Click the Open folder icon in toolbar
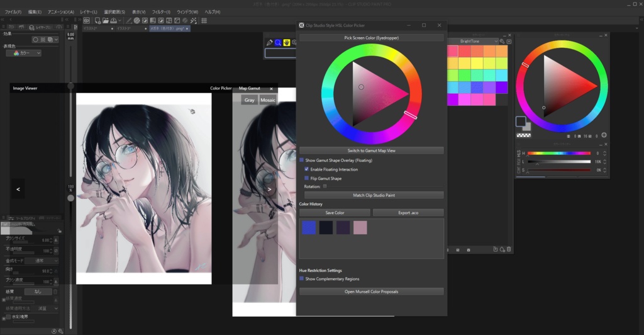 click(x=106, y=21)
